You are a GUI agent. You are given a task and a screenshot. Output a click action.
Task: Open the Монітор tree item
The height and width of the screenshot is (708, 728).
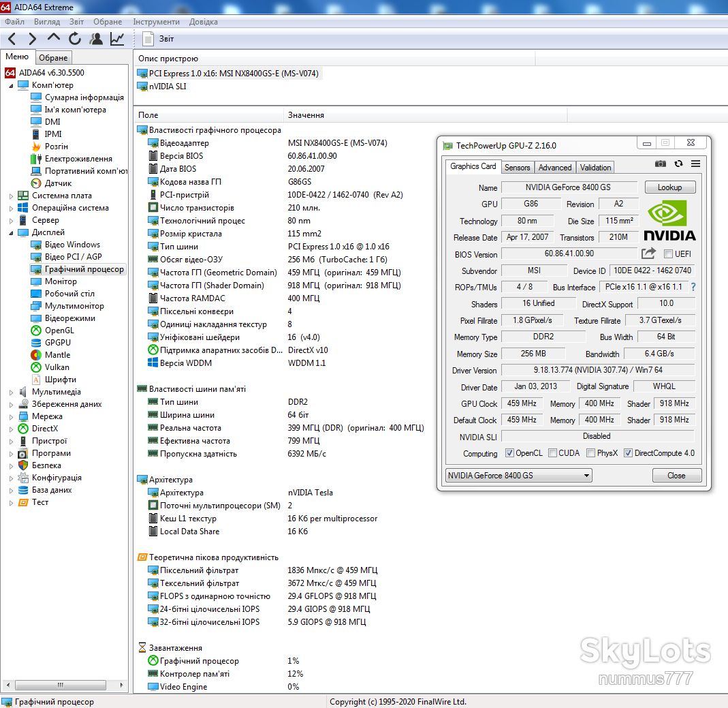61,281
